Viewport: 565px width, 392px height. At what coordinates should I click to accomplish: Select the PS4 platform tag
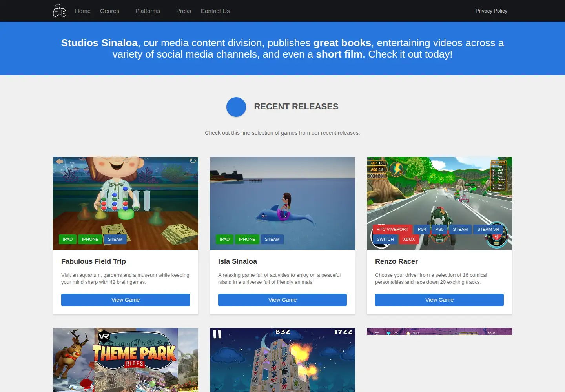[422, 229]
